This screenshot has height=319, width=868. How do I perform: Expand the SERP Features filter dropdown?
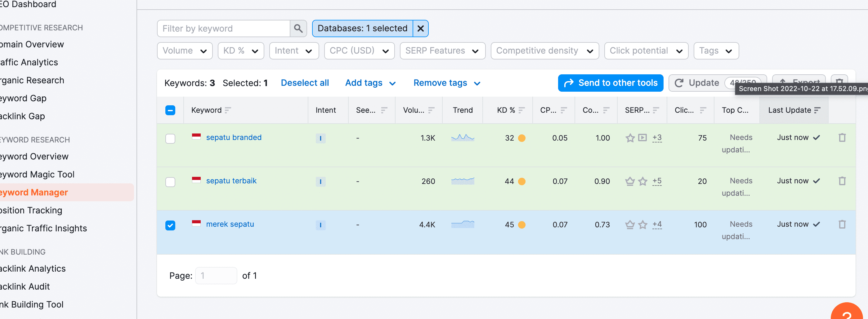(442, 51)
